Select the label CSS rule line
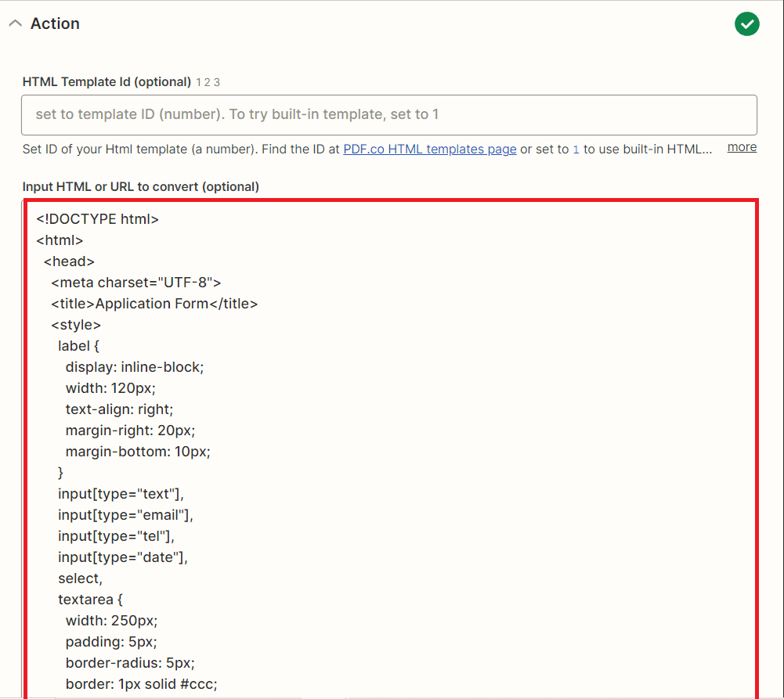This screenshot has height=699, width=784. pyautogui.click(x=80, y=345)
